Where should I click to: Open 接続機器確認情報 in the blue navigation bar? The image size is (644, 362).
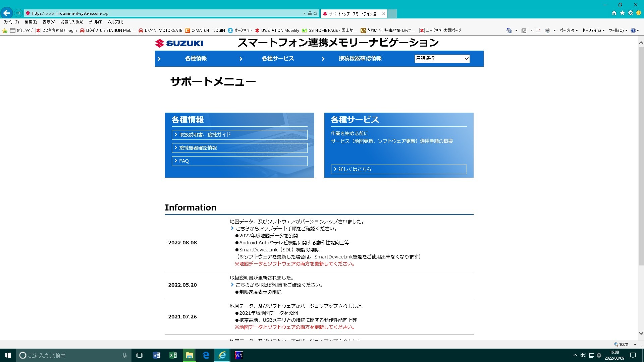360,59
